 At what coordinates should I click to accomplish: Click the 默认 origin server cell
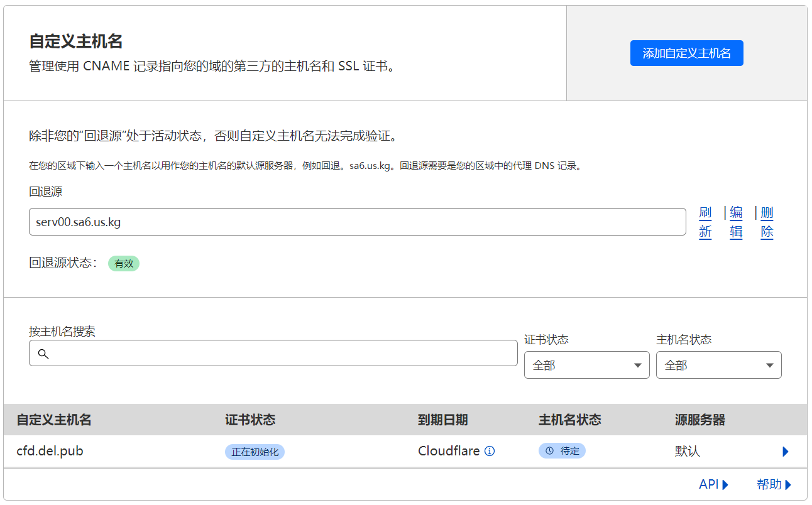pyautogui.click(x=688, y=451)
